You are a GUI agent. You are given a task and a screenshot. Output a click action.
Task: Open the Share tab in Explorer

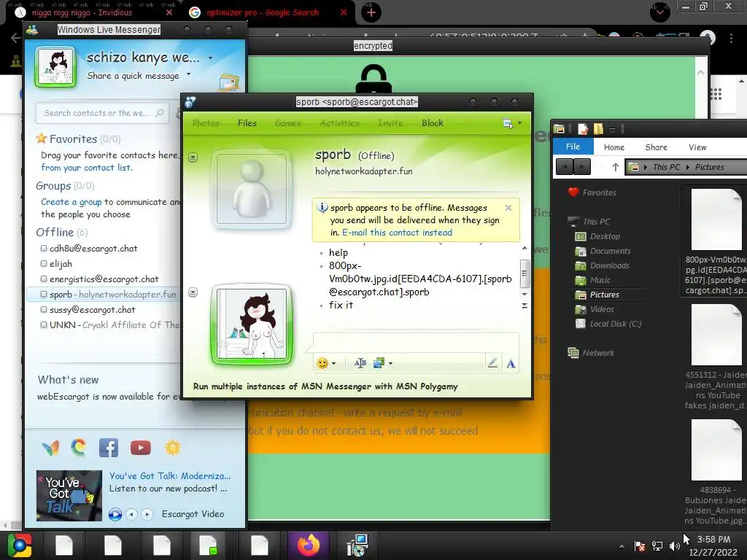click(656, 147)
